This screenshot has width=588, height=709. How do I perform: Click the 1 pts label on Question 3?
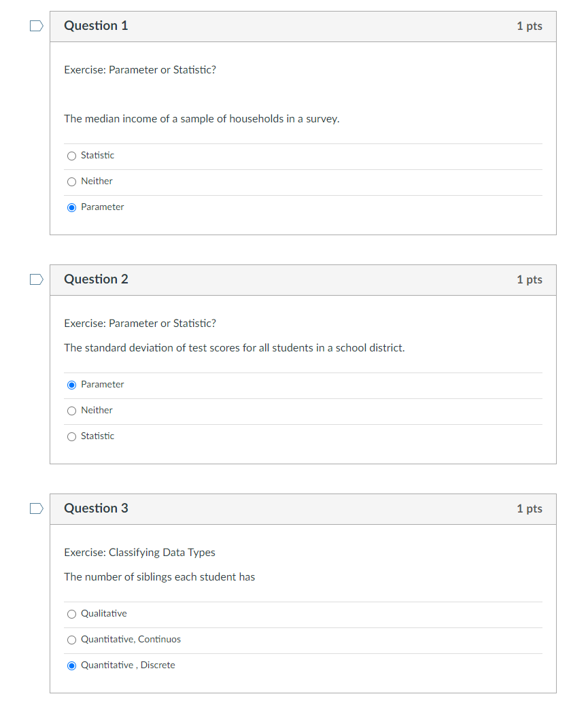529,508
